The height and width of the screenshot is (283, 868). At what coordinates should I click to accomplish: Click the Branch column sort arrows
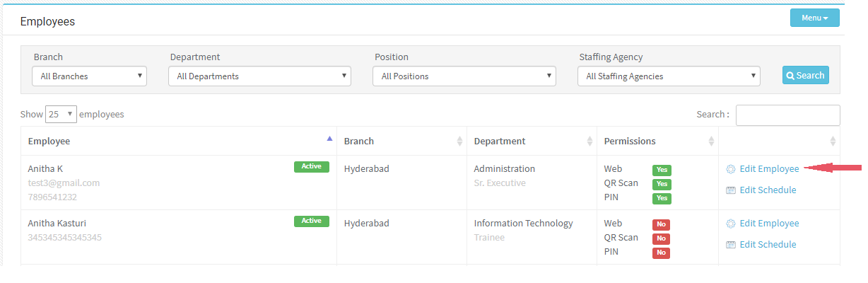459,141
